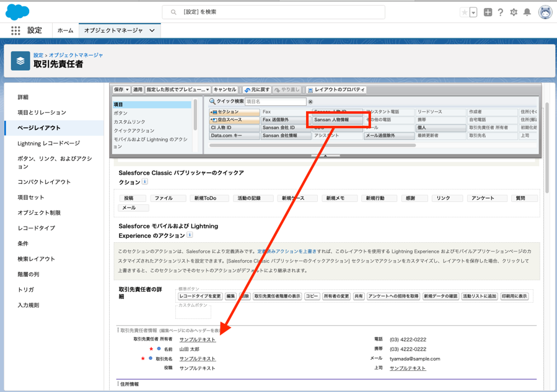Click the info icon beside Classic パブリッシャー heading
The image size is (557, 392).
[x=145, y=181]
